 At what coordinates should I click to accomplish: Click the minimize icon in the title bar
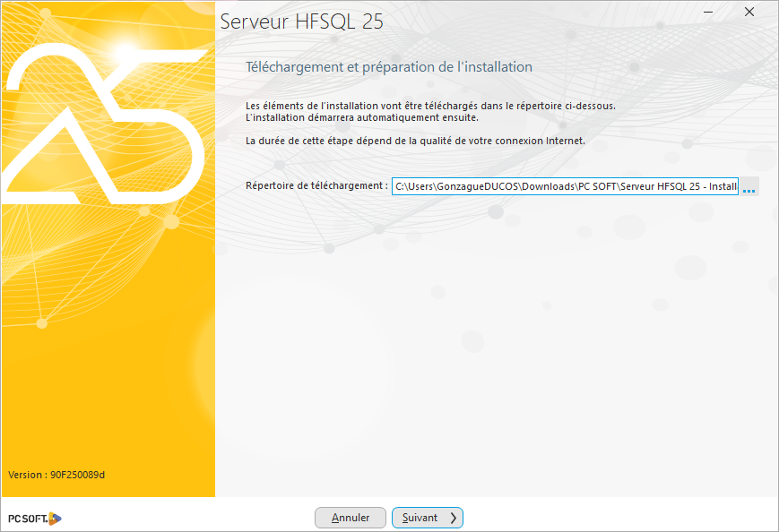point(707,13)
